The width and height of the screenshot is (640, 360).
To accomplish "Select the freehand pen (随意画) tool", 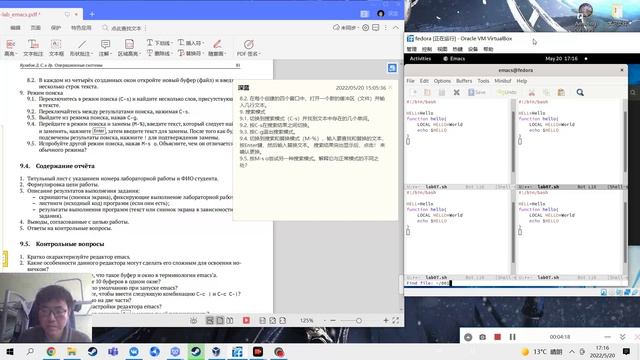I will coord(217,47).
